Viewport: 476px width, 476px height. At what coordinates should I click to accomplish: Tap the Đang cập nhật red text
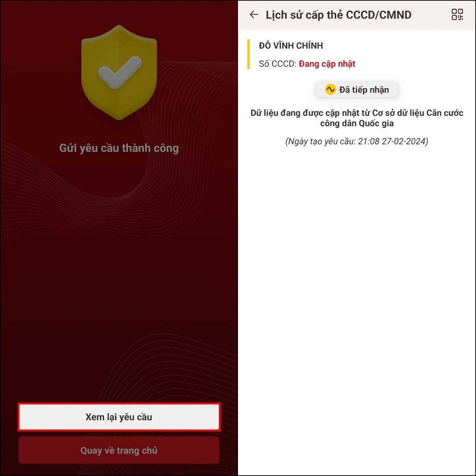(327, 64)
